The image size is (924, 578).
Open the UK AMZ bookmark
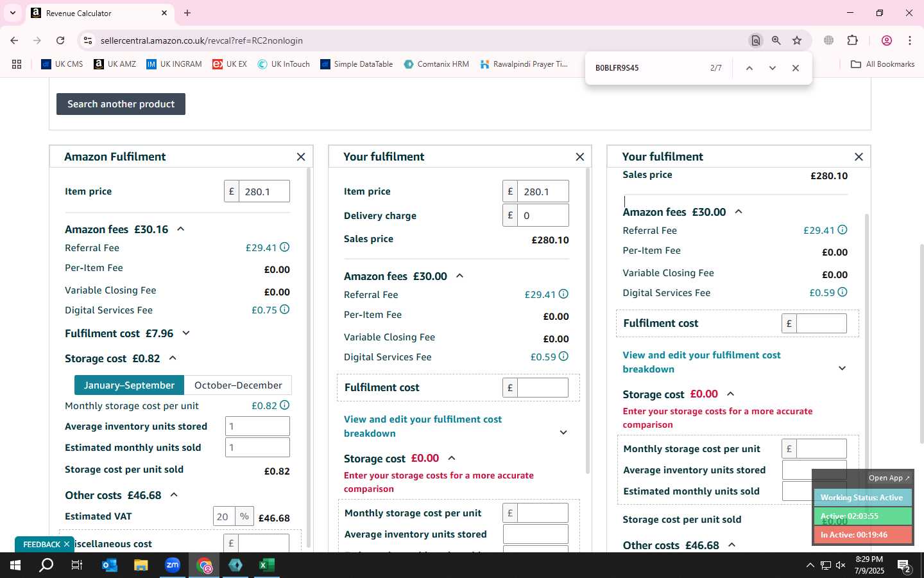point(115,64)
